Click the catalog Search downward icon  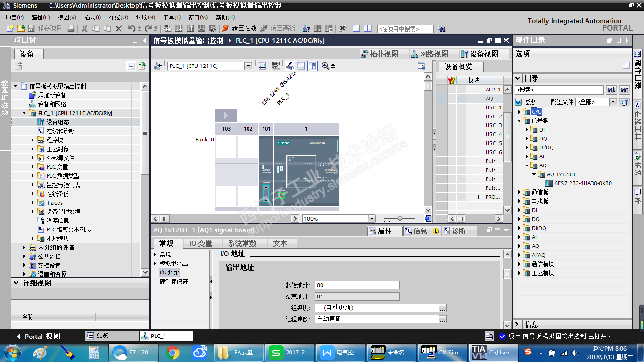click(x=611, y=90)
